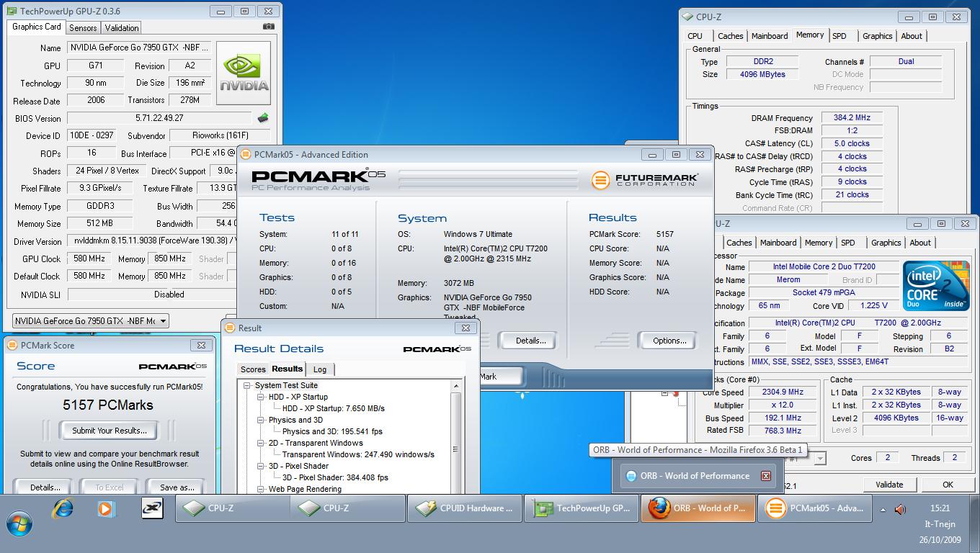Viewport: 980px width, 553px height.
Task: Click the 5157 PCMarks score text
Action: tap(108, 405)
